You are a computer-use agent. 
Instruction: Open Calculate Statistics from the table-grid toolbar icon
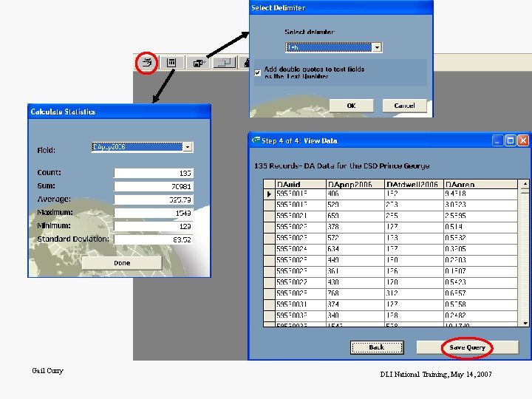point(171,62)
